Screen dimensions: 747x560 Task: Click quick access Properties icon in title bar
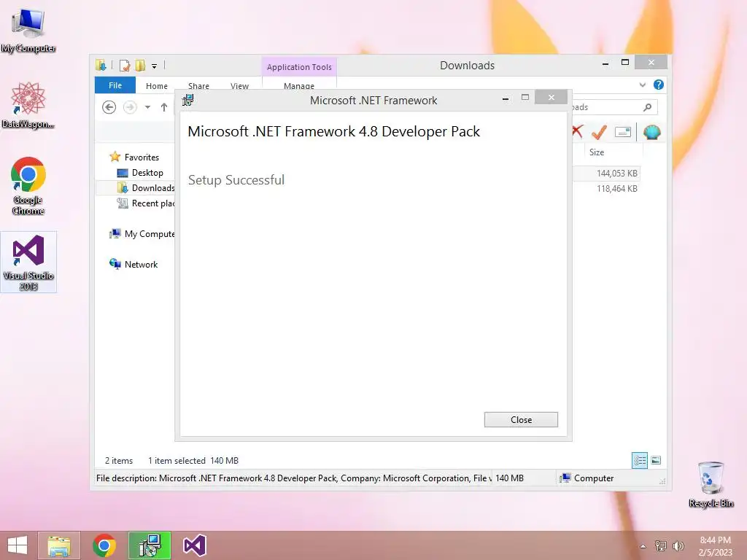pos(125,65)
